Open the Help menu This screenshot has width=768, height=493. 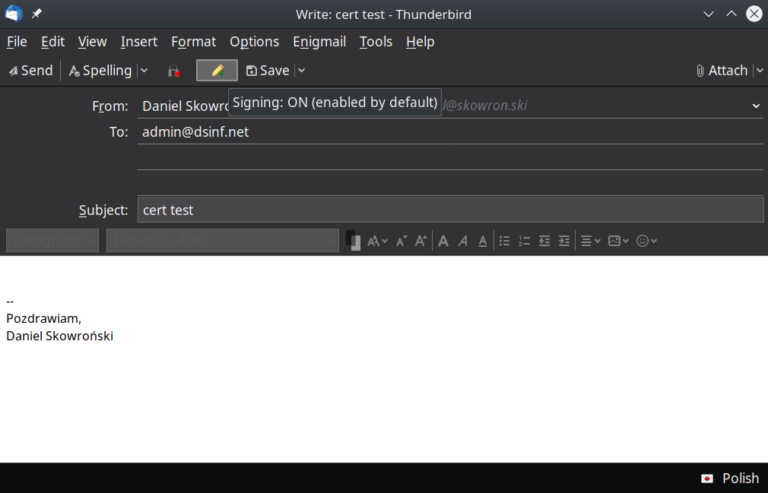420,42
